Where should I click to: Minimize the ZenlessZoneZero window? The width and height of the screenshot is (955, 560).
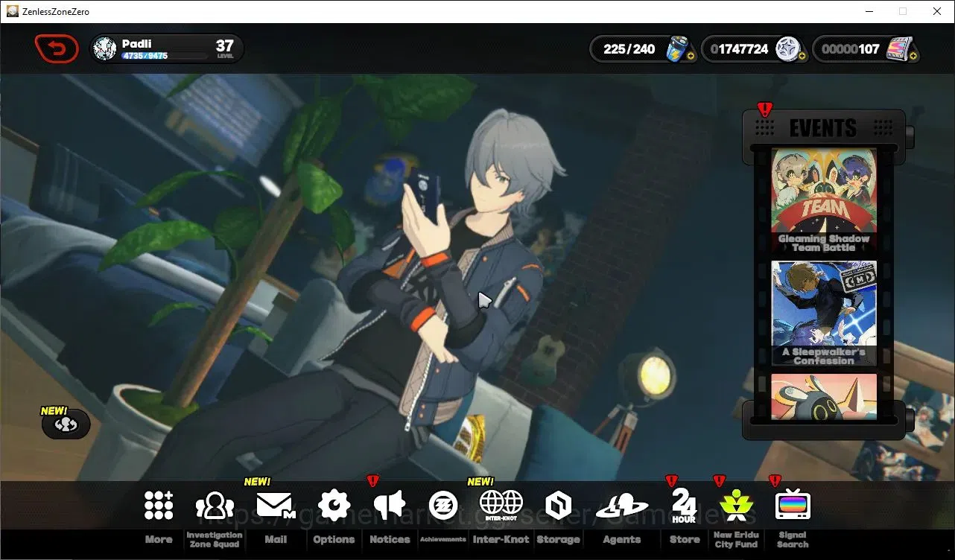(869, 11)
